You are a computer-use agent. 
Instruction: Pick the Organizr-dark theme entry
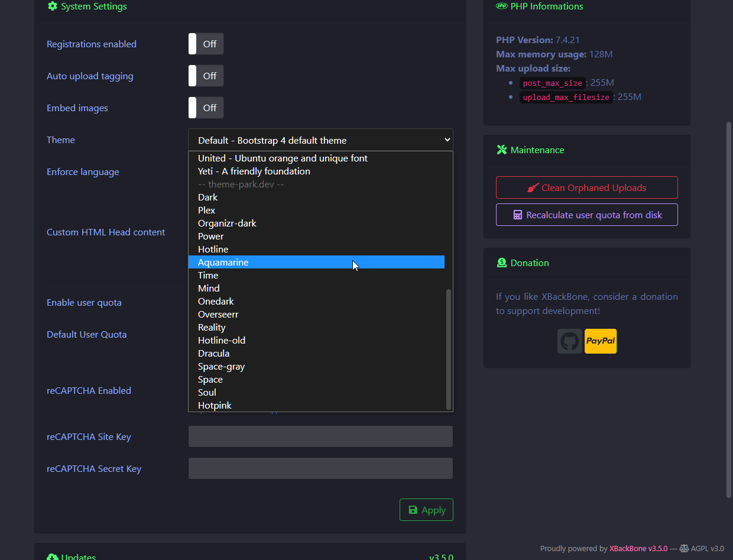coord(227,224)
